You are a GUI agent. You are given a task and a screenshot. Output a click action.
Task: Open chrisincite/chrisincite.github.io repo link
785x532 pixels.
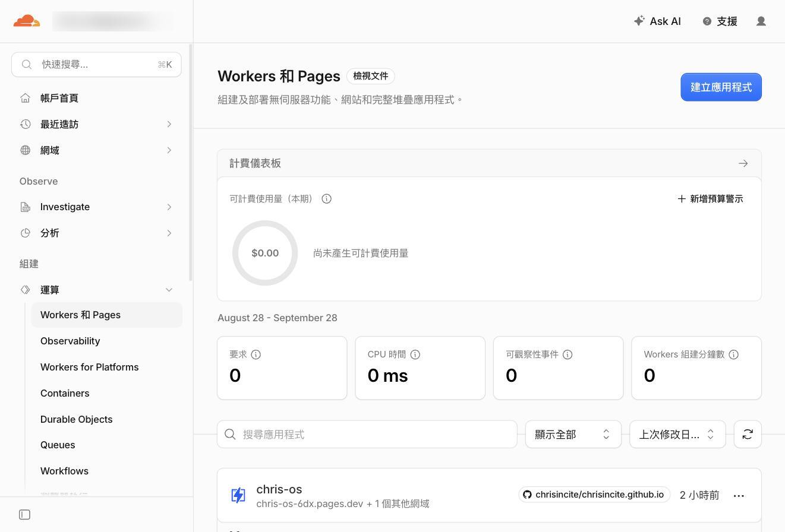594,495
